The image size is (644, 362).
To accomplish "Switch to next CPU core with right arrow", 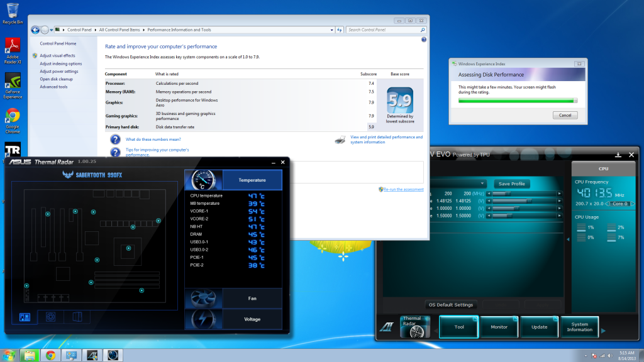I will 633,204.
